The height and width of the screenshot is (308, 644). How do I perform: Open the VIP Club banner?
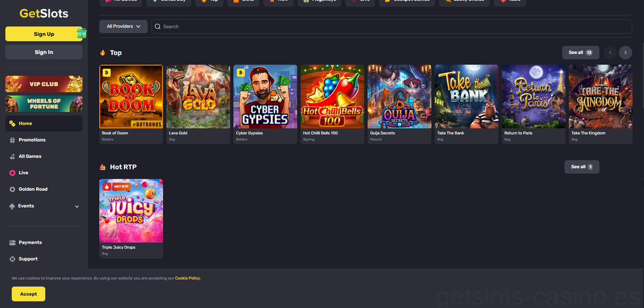[x=44, y=84]
